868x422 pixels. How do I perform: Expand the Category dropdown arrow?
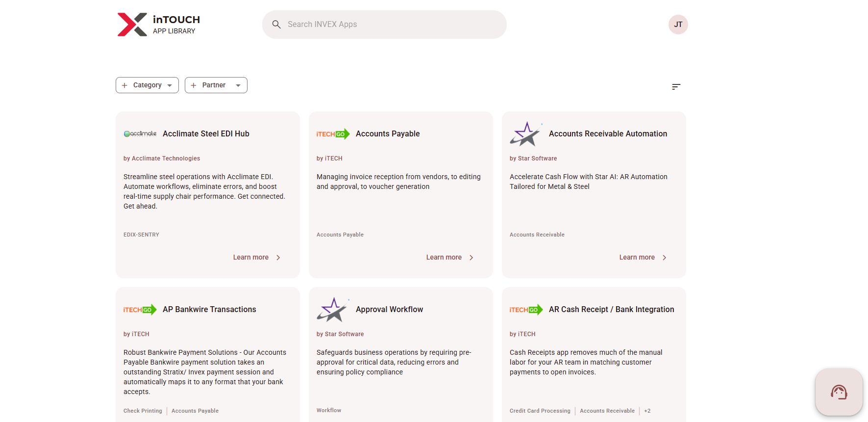170,85
